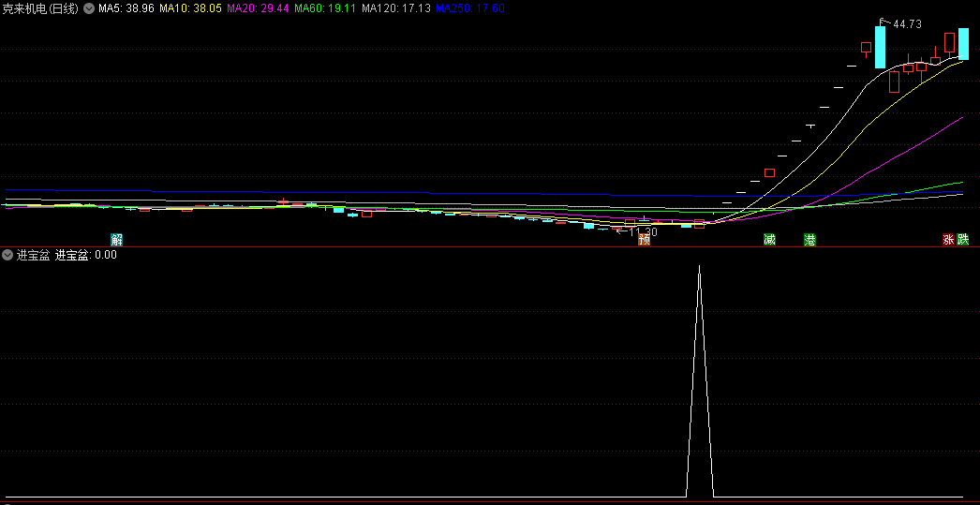Expand the 进宝盆 indicator dropdown arrow
980x505 pixels.
(7, 255)
